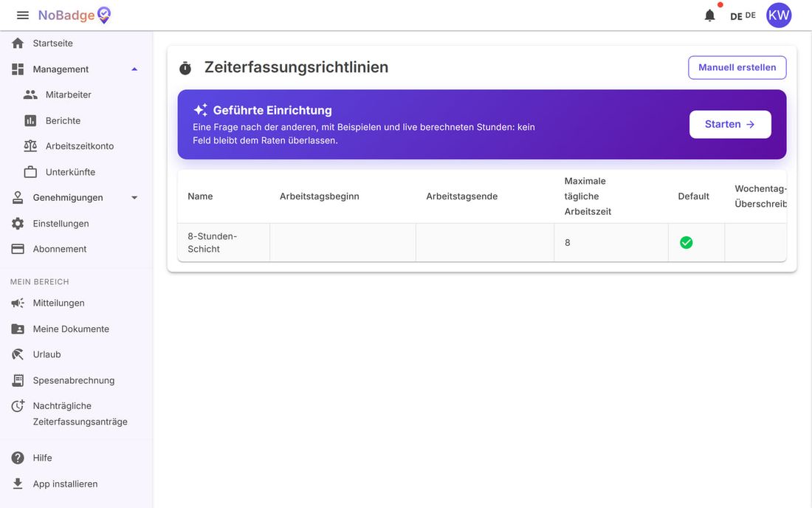This screenshot has height=508, width=812.
Task: Open the hamburger navigation menu
Action: 23,16
